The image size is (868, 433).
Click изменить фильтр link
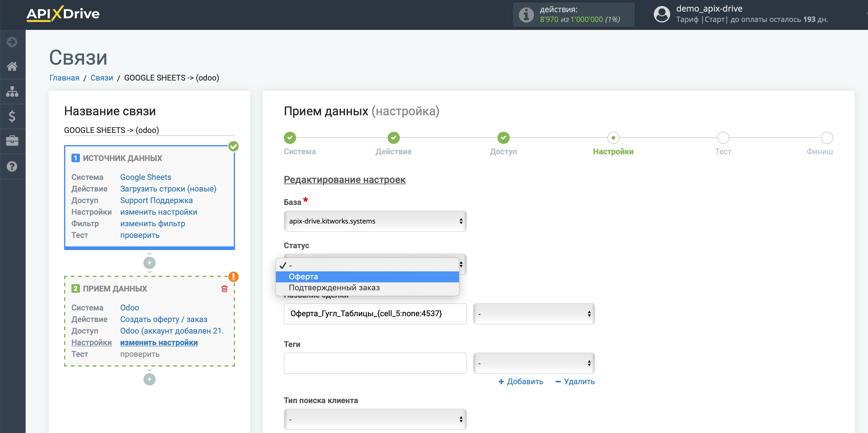click(153, 224)
